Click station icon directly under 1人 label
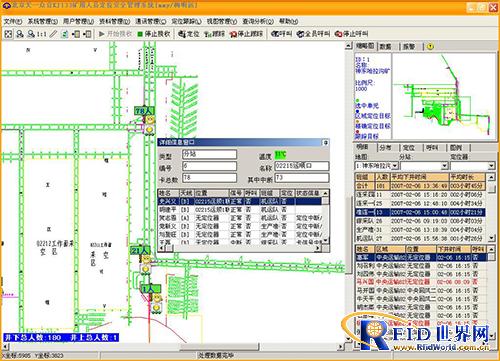 [x=156, y=298]
